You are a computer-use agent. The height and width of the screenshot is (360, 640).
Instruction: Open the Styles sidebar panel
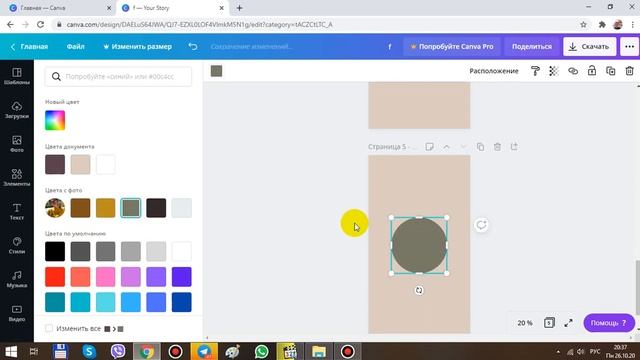pyautogui.click(x=17, y=246)
